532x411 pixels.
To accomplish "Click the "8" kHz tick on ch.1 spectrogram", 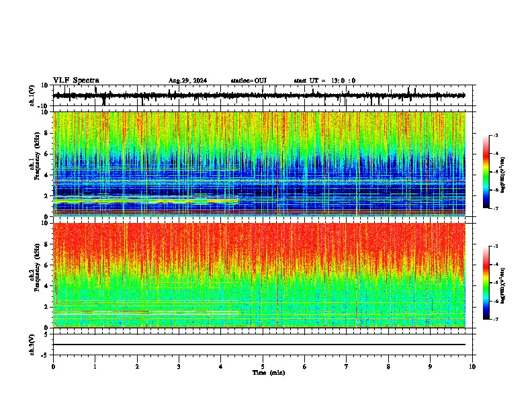I will 47,133.
